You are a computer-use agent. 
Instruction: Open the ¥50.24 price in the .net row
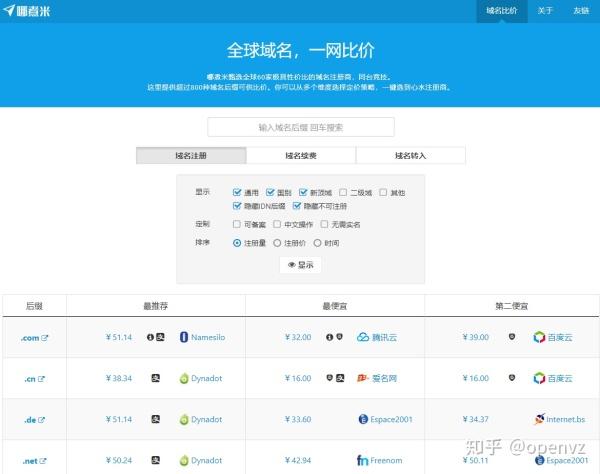[x=119, y=460]
